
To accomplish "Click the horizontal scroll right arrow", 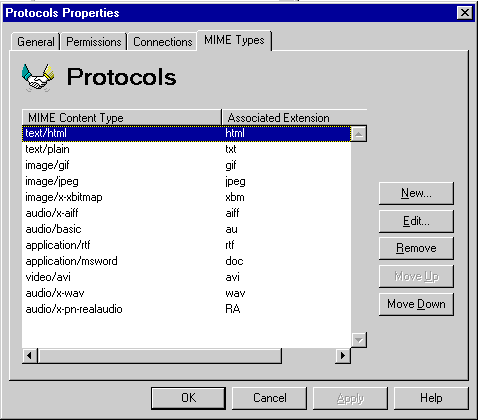I will pyautogui.click(x=343, y=356).
